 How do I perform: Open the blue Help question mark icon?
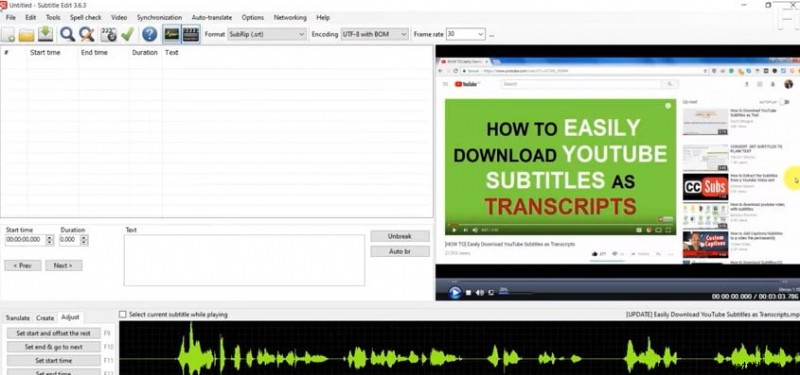[x=149, y=34]
